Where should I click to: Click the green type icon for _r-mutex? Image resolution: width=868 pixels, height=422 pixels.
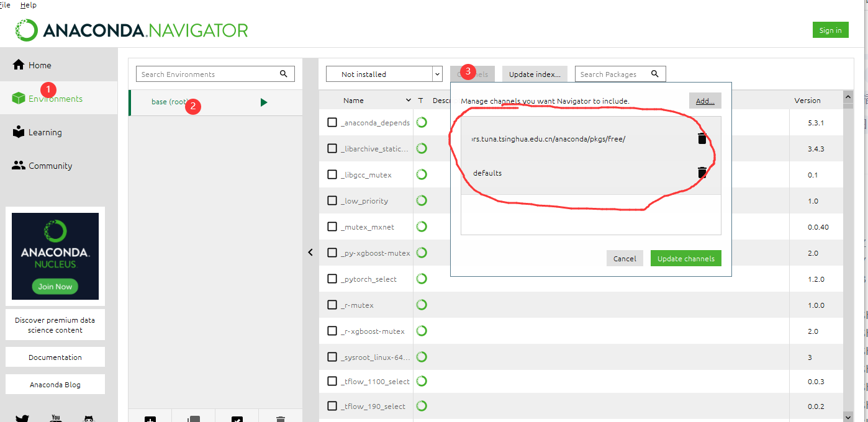422,305
